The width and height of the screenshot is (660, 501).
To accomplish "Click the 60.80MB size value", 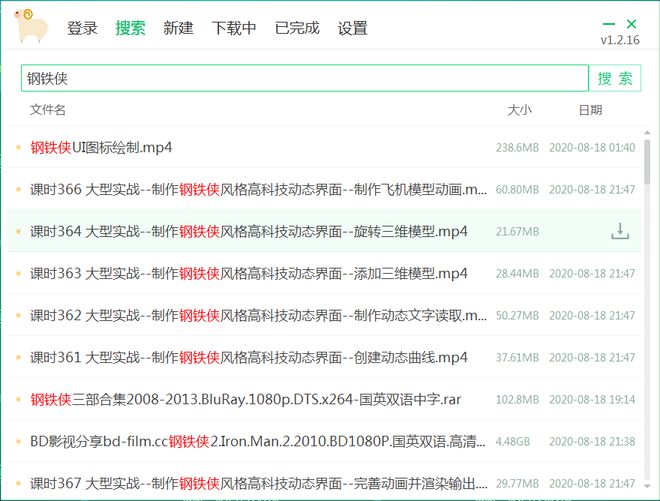I will 517,190.
